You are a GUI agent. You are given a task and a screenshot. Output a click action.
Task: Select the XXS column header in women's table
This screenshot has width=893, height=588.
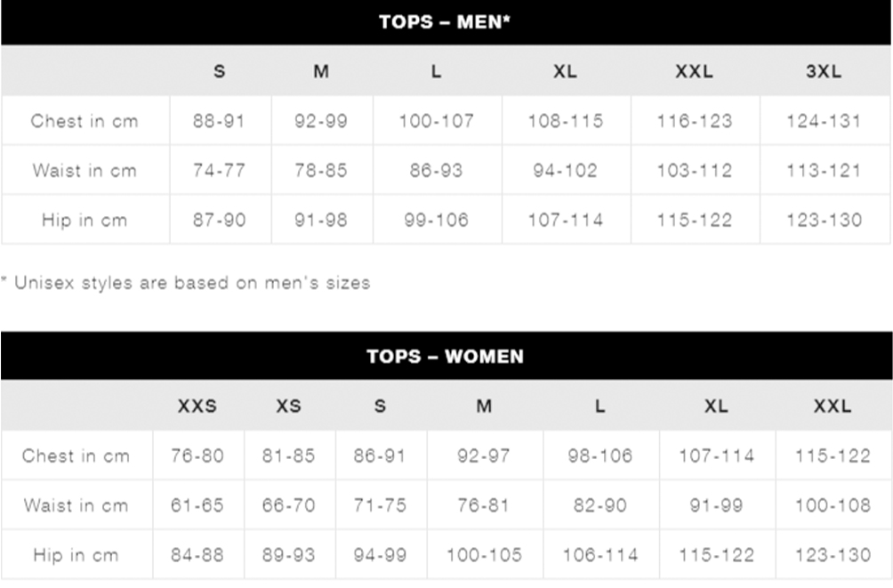click(197, 407)
